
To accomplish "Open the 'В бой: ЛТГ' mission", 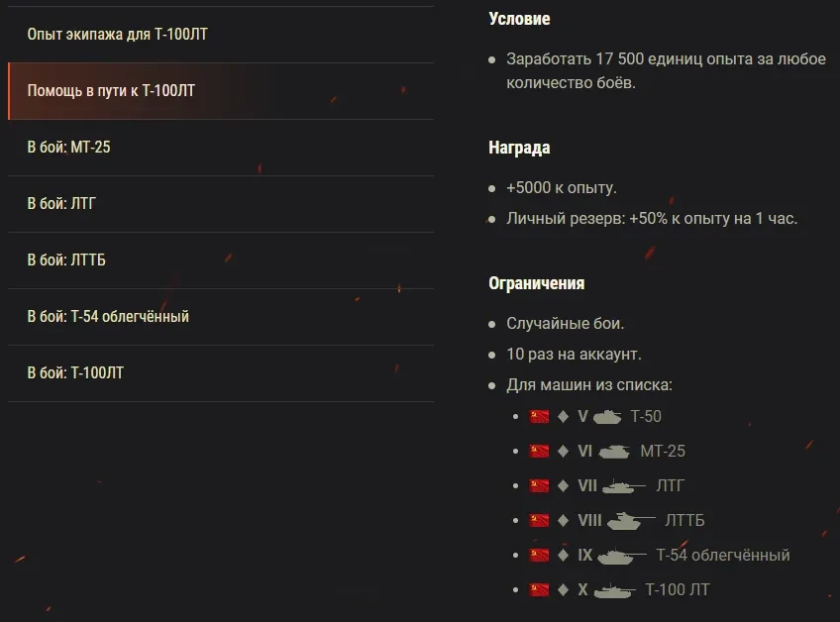I will [x=61, y=204].
